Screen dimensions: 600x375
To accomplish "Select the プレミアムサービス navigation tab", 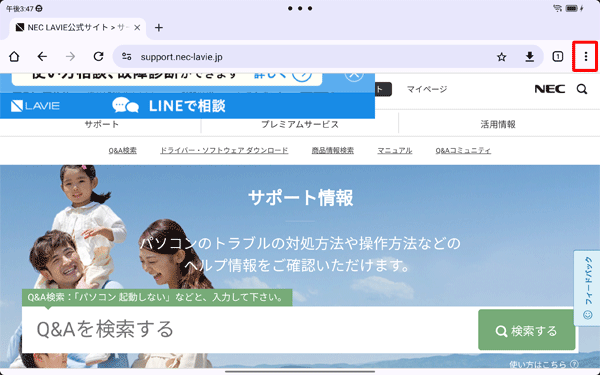I will (300, 124).
